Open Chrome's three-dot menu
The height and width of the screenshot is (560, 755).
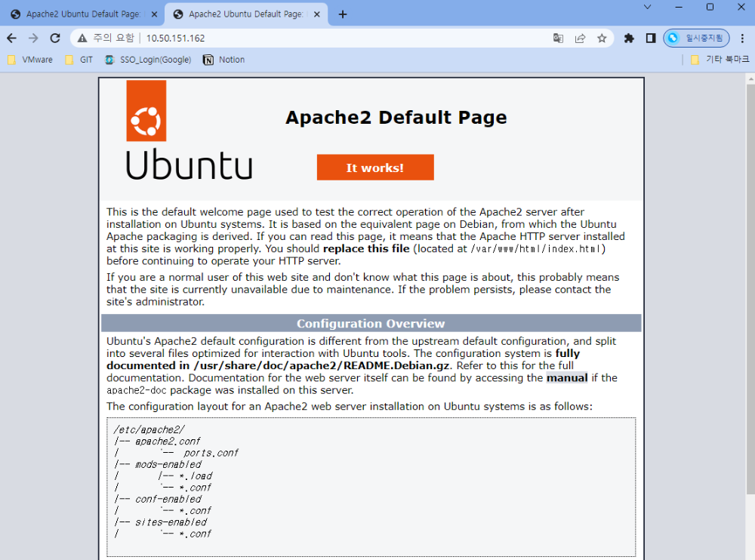tap(742, 38)
